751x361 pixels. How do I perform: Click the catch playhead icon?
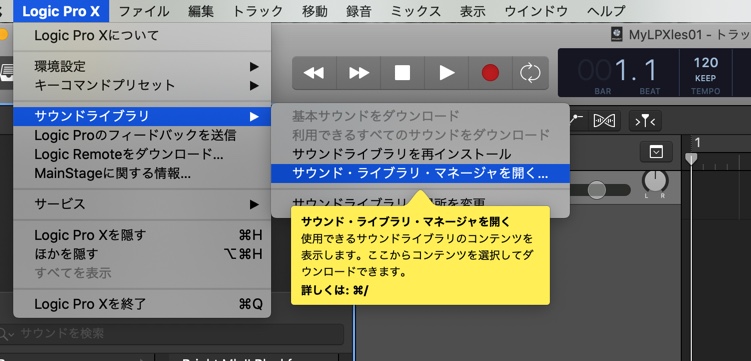645,121
